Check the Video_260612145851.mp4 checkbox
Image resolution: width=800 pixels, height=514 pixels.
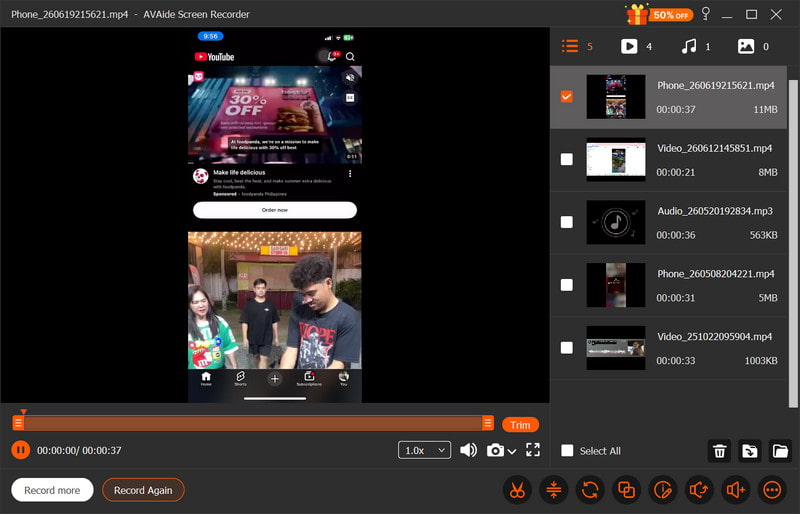coord(566,159)
